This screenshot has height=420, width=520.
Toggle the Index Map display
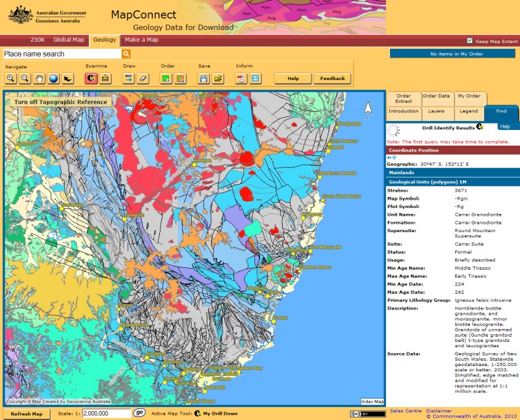(x=372, y=402)
